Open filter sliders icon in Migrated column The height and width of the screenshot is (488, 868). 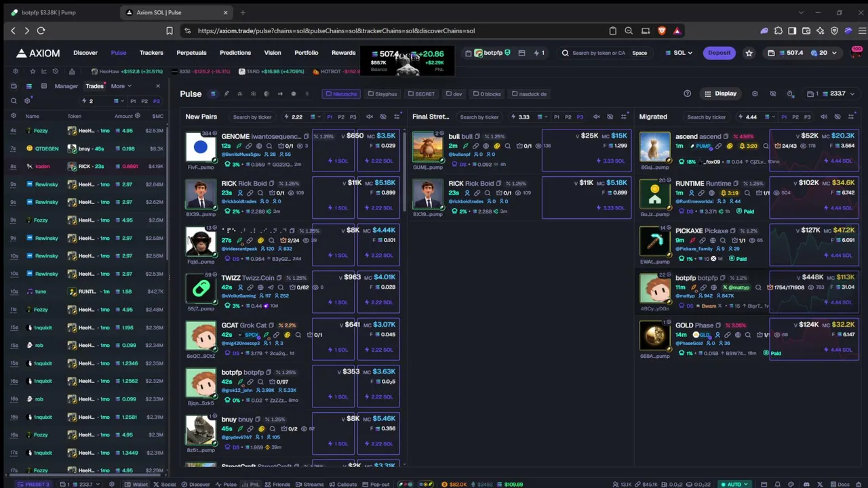pyautogui.click(x=851, y=117)
